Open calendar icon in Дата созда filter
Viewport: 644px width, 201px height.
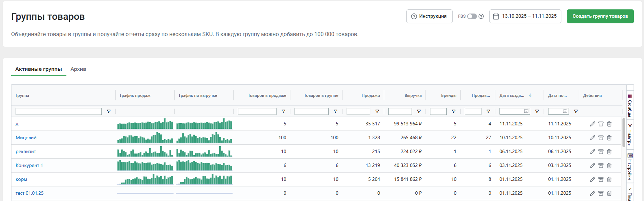pyautogui.click(x=526, y=111)
